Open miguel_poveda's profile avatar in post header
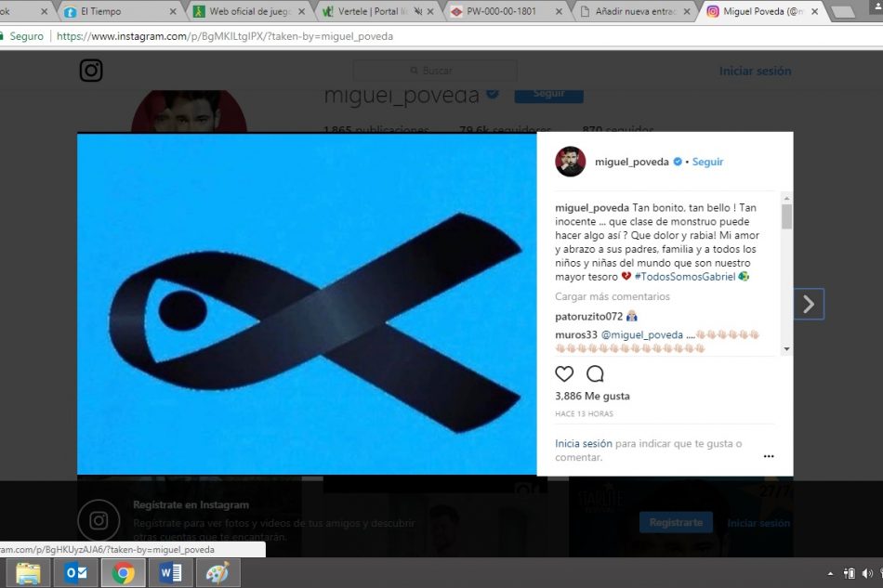The width and height of the screenshot is (883, 588). coord(570,162)
